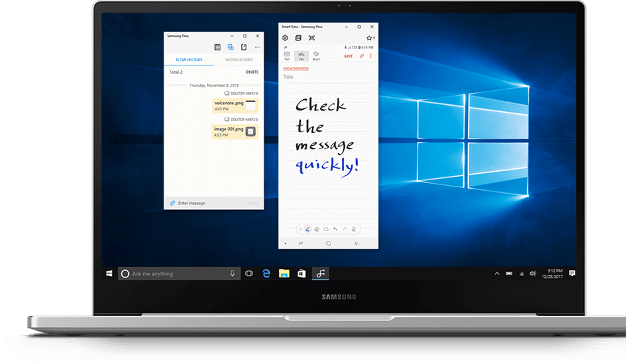Screen dimensions: 626x364
Task: Click the UNCATEGORIZED category link
Action: click(296, 68)
